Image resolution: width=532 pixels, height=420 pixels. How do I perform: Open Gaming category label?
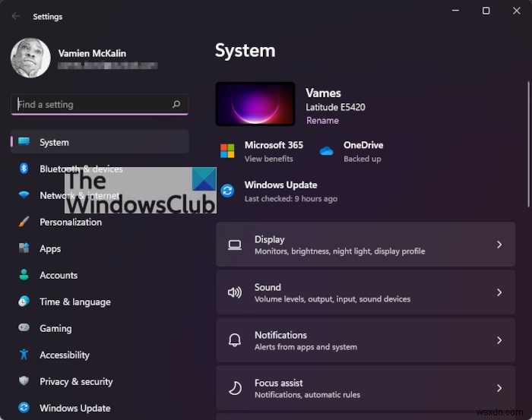coord(55,328)
